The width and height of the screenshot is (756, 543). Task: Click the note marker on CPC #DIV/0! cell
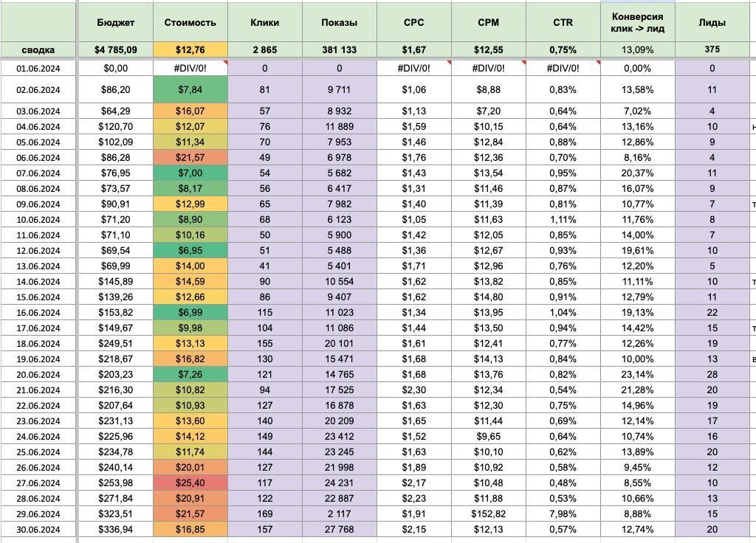pyautogui.click(x=449, y=62)
